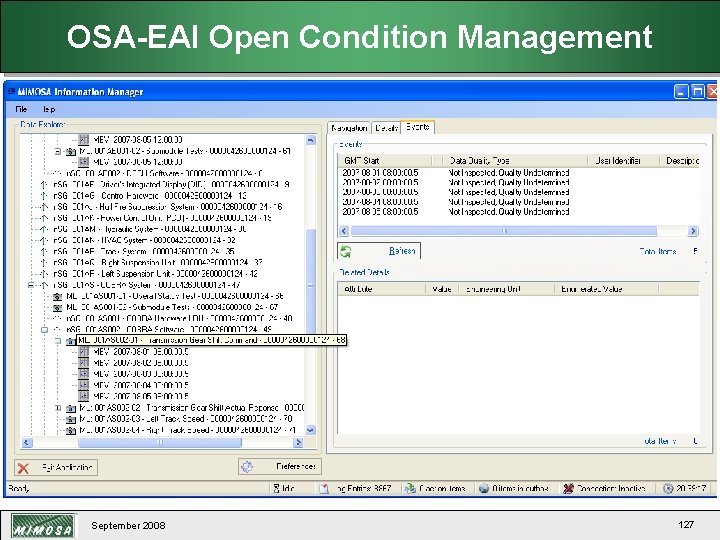Switch to the Navigation tab
Viewport: 720px width, 540px height.
click(349, 128)
